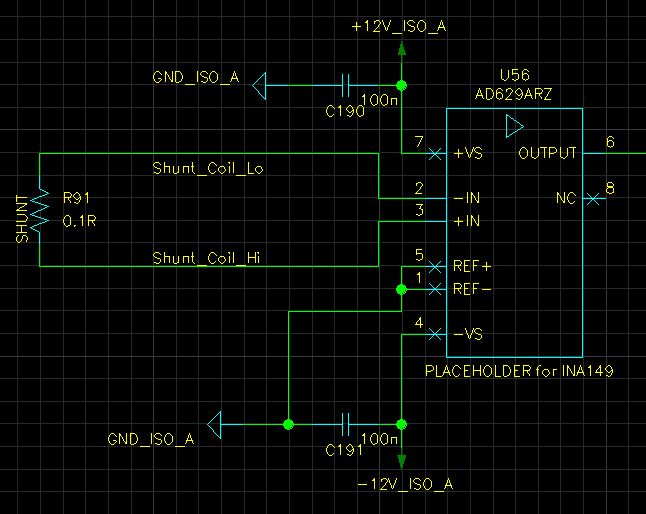This screenshot has width=646, height=514.
Task: Select the -12V_ISO_A net label
Action: [405, 484]
